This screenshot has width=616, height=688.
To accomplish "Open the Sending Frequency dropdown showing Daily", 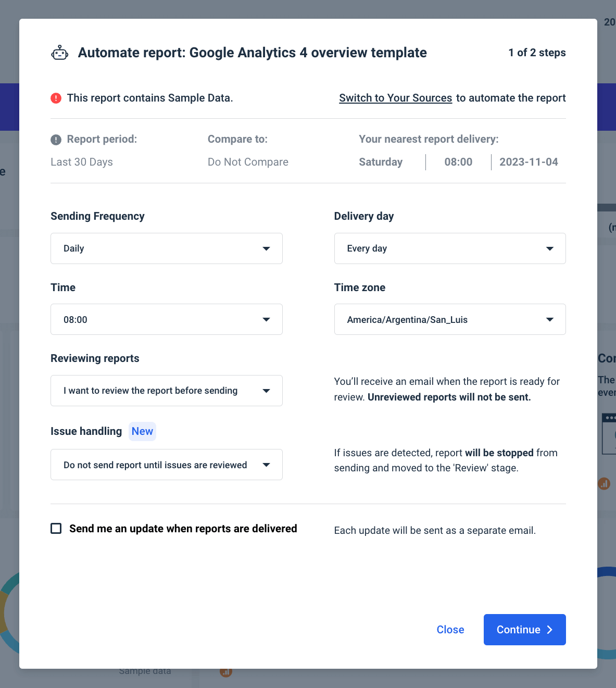I will point(166,248).
